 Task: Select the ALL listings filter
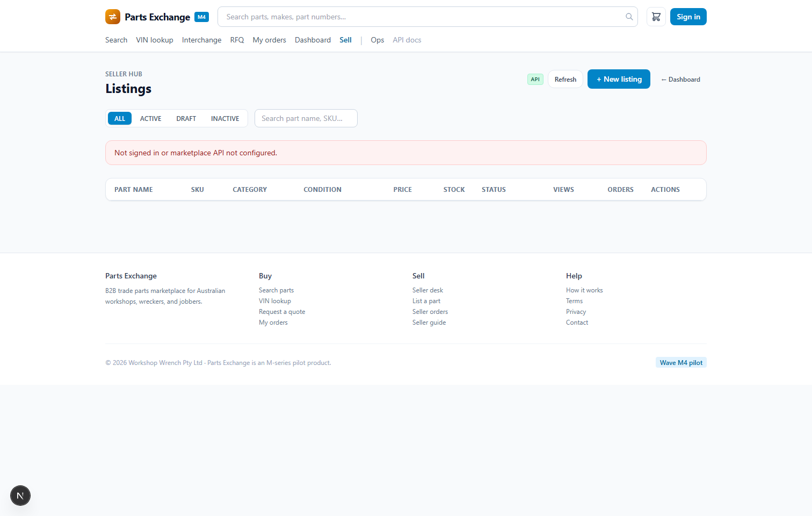(120, 118)
